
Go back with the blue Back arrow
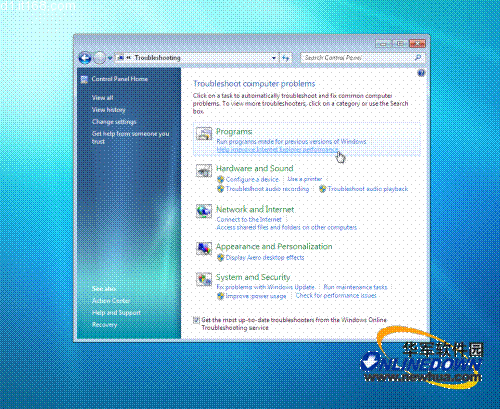click(x=85, y=58)
